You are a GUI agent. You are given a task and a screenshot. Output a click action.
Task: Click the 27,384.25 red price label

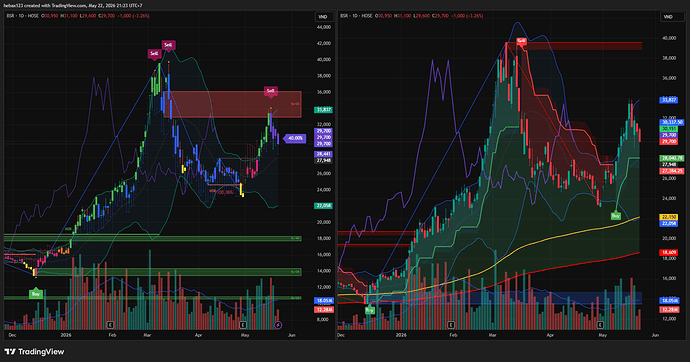pos(672,171)
